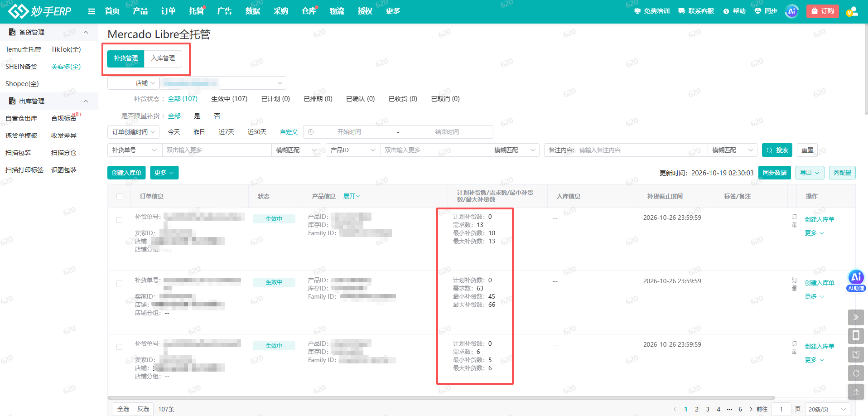Viewport: 868px width, 416px height.
Task: Tick the select-all header checkbox
Action: pyautogui.click(x=119, y=196)
